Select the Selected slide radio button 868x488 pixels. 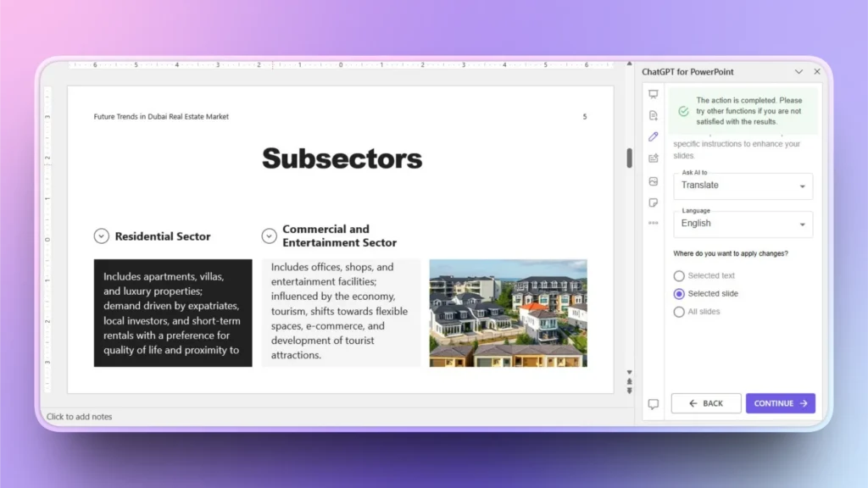(x=679, y=293)
